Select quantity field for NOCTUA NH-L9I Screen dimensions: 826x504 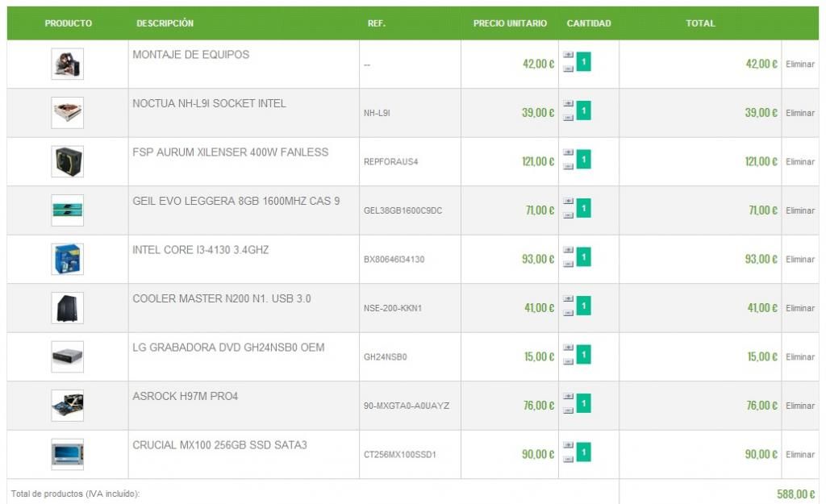point(584,110)
